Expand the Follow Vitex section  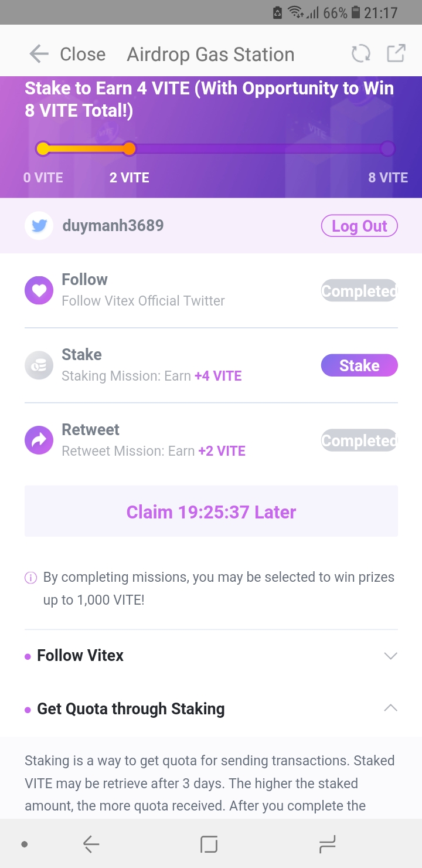click(390, 656)
